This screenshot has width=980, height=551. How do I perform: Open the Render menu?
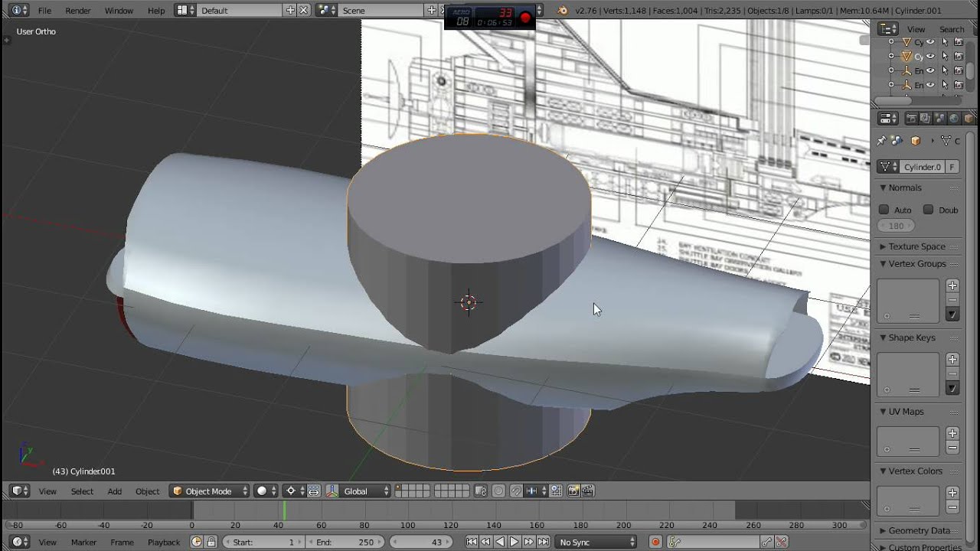[x=78, y=11]
